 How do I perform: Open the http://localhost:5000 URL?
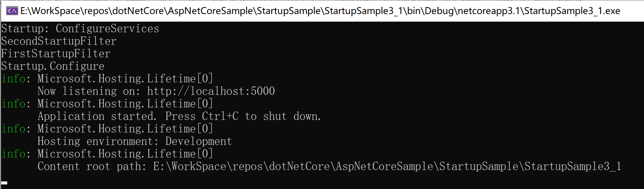click(x=211, y=91)
